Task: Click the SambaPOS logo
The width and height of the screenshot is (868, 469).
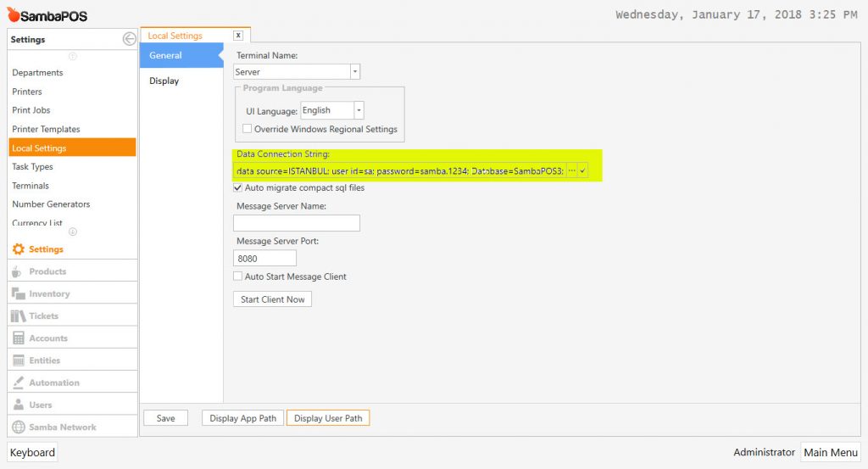Action: click(x=47, y=15)
